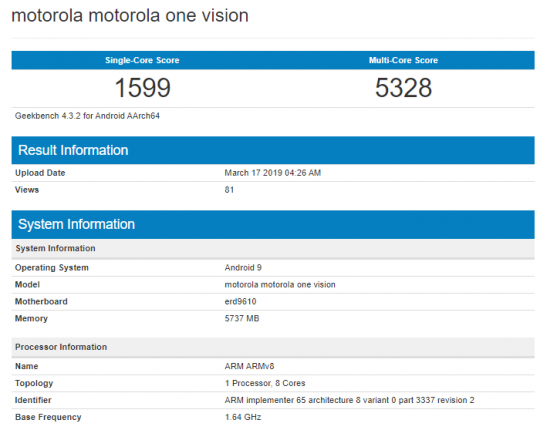Click the 'Memory' row label
Viewport: 540px width, 430px height.
[31, 319]
